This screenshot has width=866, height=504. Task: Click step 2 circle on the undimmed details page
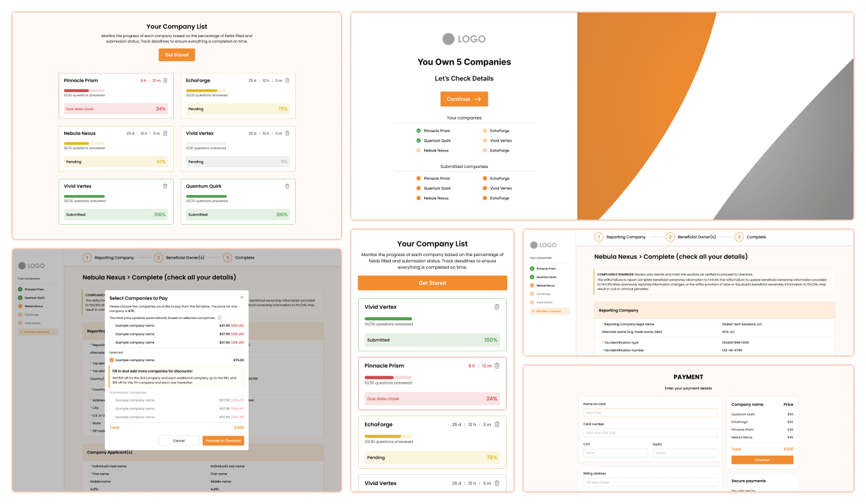tap(670, 237)
